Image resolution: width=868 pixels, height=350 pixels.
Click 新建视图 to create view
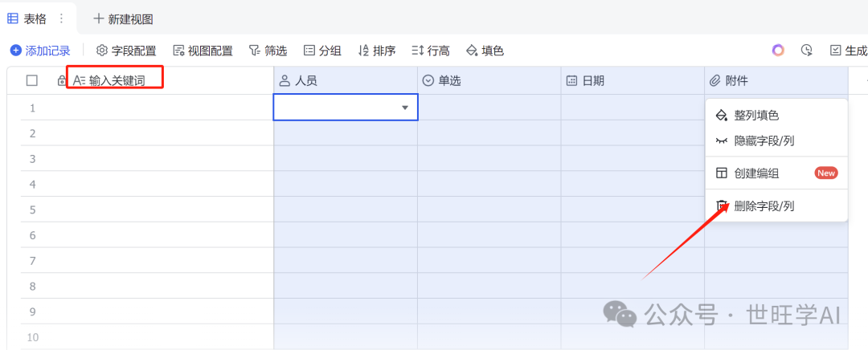(x=123, y=18)
